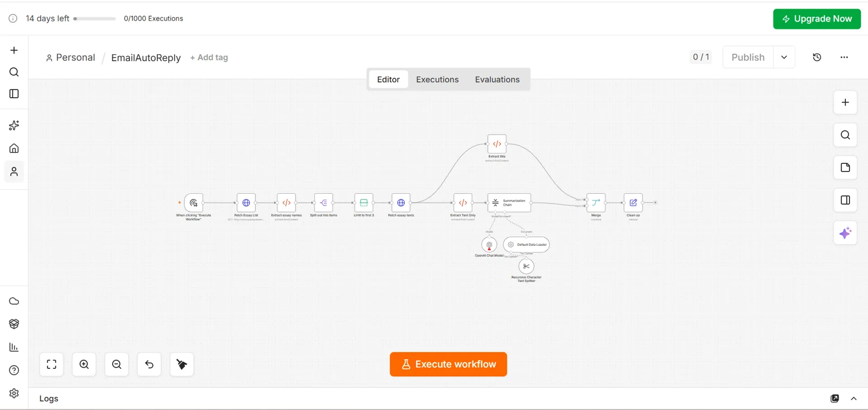Open the Personal breadcrumb link
The image size is (868, 410).
[71, 57]
